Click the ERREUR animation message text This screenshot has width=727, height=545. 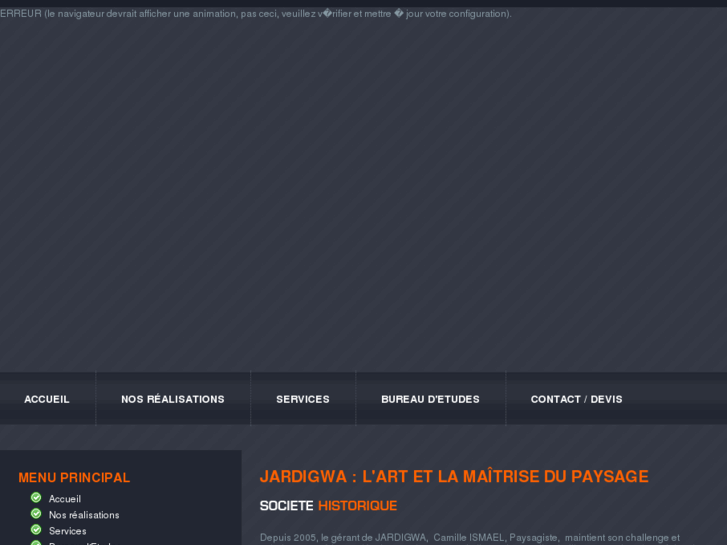(256, 14)
